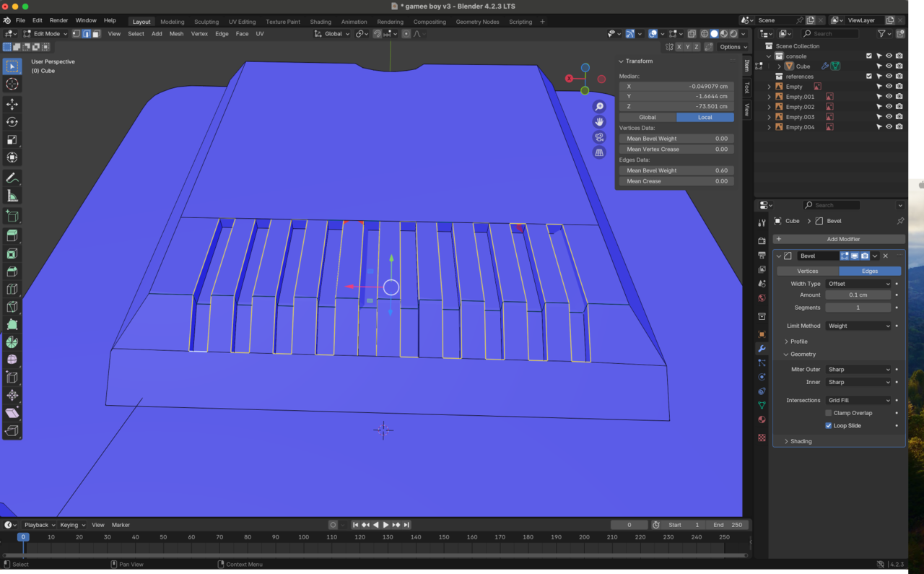The image size is (924, 574).
Task: Hide the console collection in viewport
Action: pyautogui.click(x=889, y=56)
